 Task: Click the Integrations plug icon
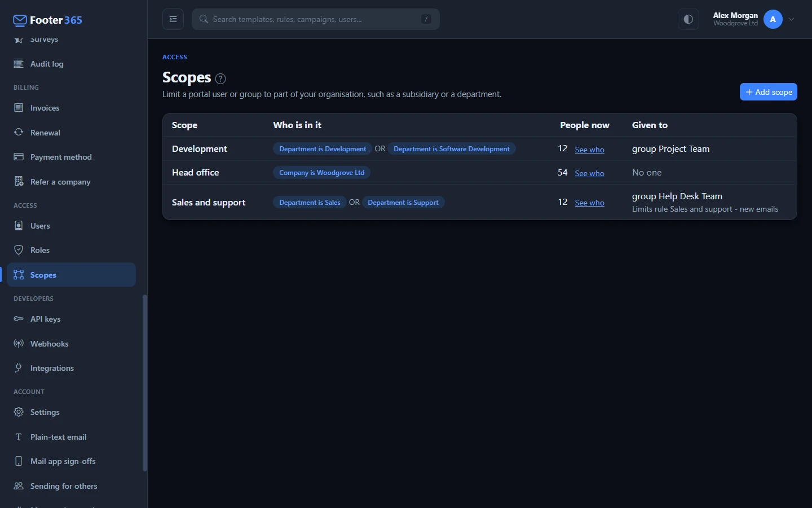tap(19, 367)
